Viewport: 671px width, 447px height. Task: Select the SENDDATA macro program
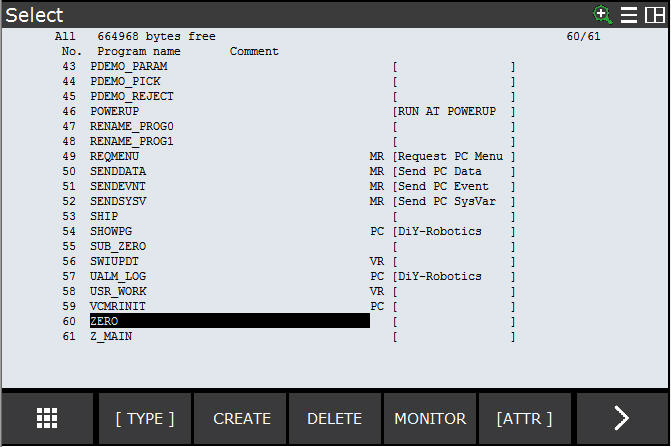pos(118,171)
